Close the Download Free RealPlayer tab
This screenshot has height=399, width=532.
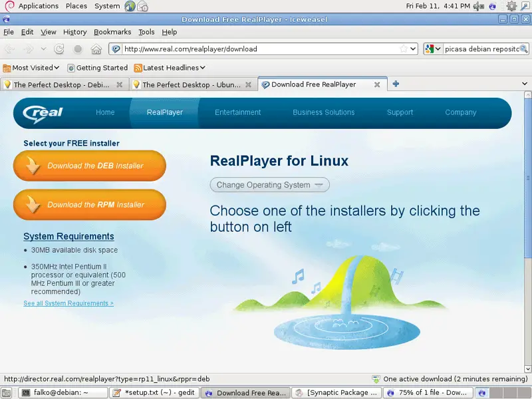[x=377, y=84]
